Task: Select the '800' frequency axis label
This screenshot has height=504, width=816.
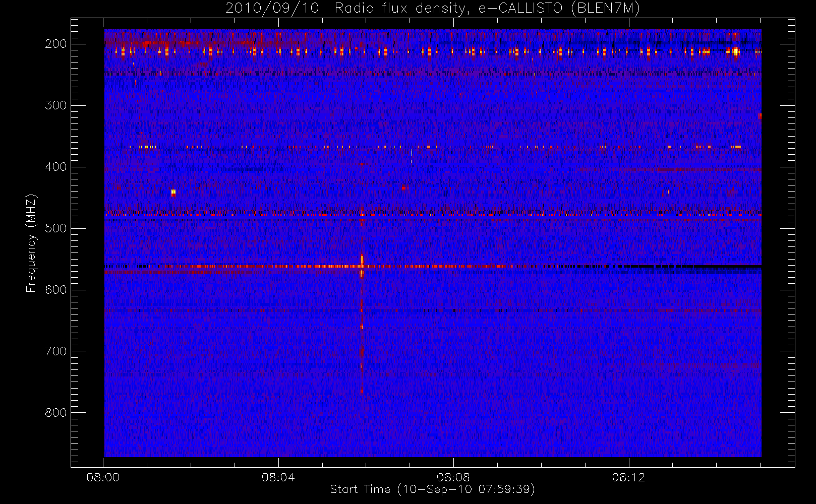Action: pyautogui.click(x=55, y=413)
